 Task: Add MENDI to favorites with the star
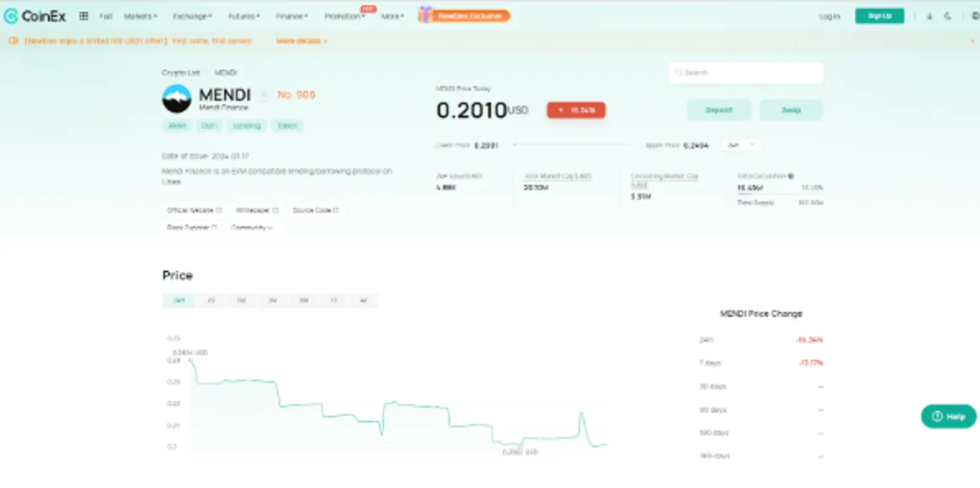(265, 95)
